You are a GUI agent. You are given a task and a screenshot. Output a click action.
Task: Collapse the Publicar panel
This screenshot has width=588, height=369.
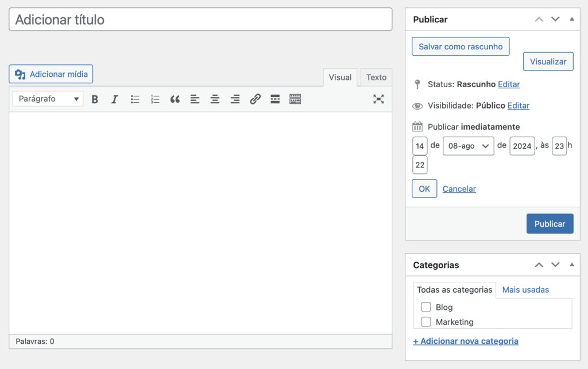571,19
